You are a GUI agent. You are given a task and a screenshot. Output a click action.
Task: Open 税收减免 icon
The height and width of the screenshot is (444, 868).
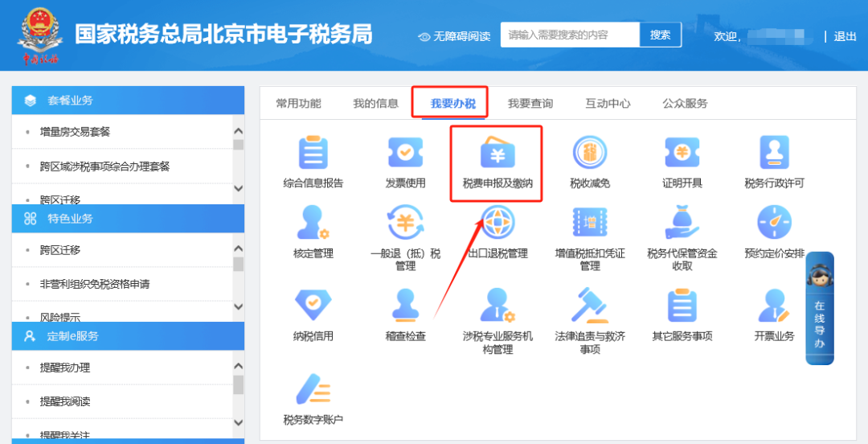590,153
